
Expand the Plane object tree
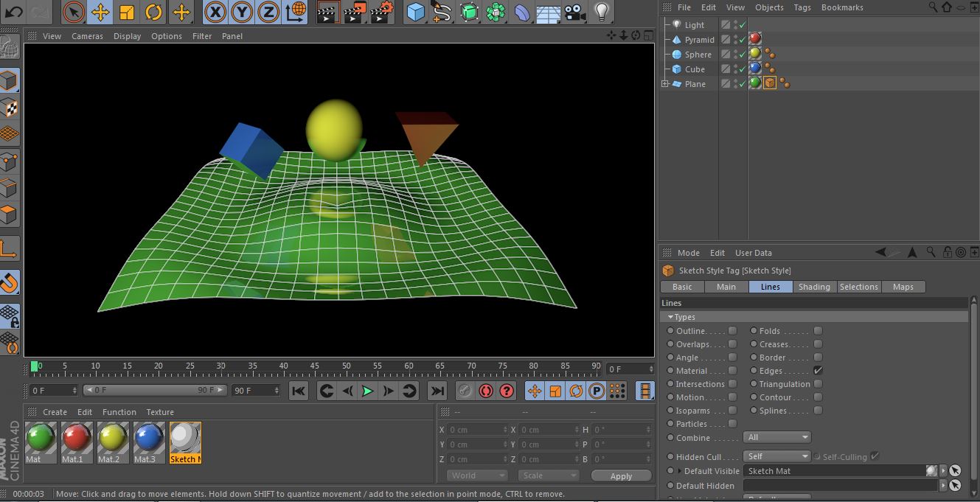[x=665, y=84]
